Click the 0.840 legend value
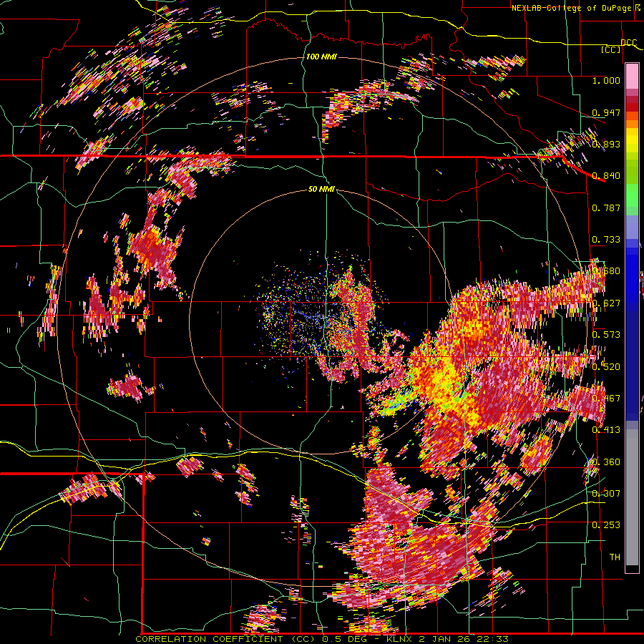The width and height of the screenshot is (644, 644). coord(606,176)
